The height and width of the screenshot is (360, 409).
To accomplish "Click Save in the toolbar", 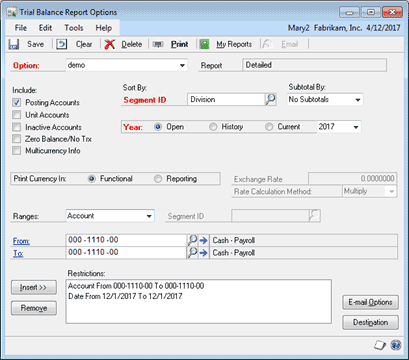I will [36, 44].
